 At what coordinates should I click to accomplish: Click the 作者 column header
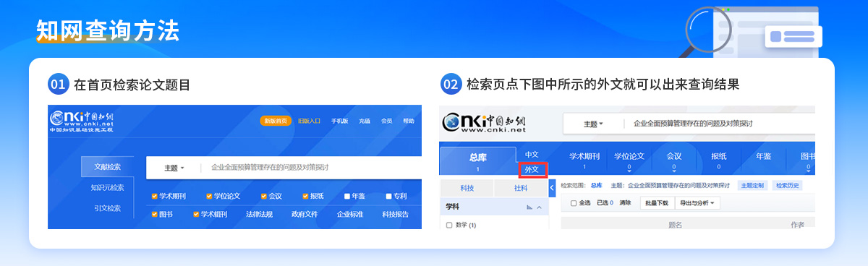797,225
